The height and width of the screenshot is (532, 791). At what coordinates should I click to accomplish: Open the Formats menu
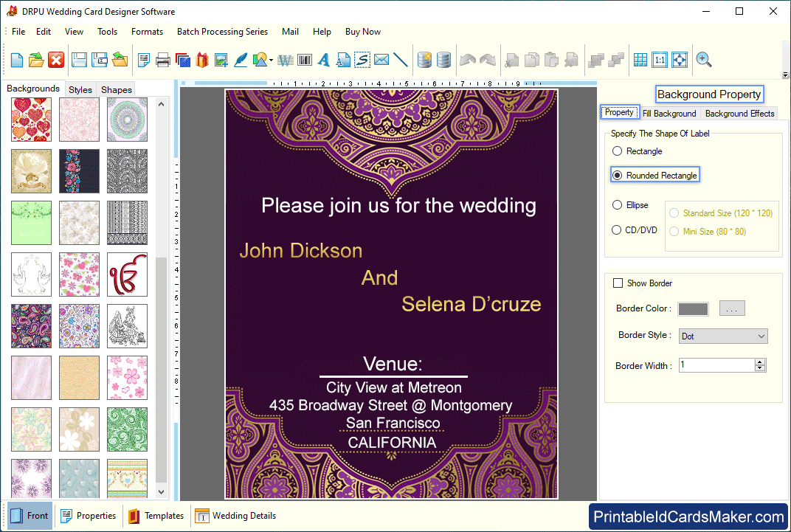[147, 32]
